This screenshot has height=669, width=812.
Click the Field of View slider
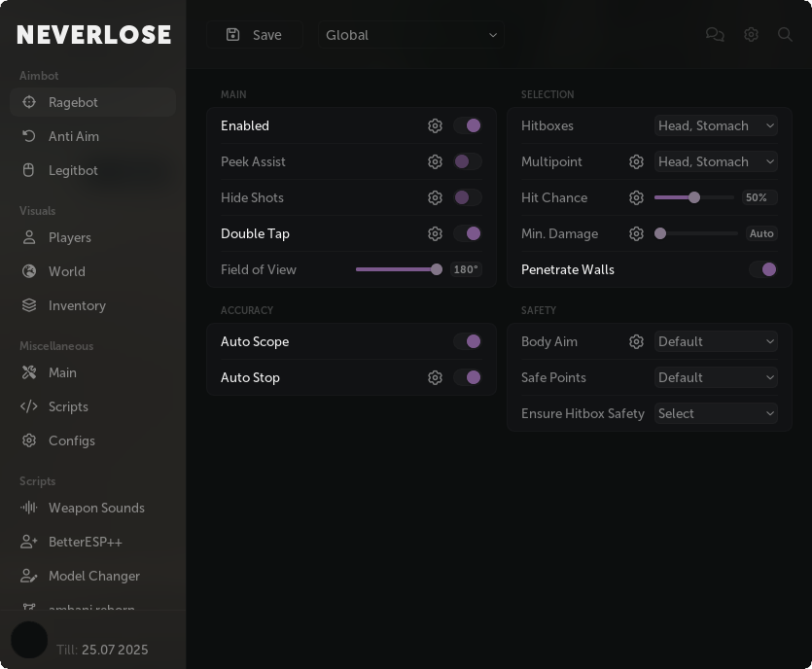coord(399,269)
